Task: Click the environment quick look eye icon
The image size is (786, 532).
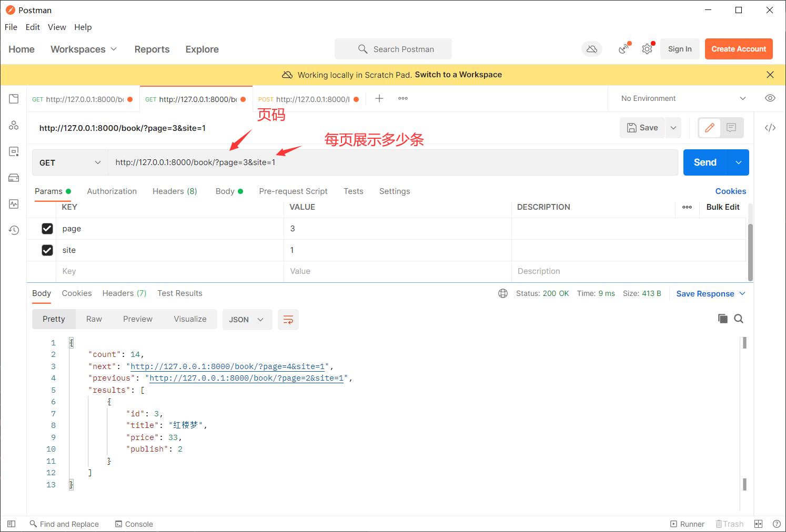Action: click(x=770, y=98)
